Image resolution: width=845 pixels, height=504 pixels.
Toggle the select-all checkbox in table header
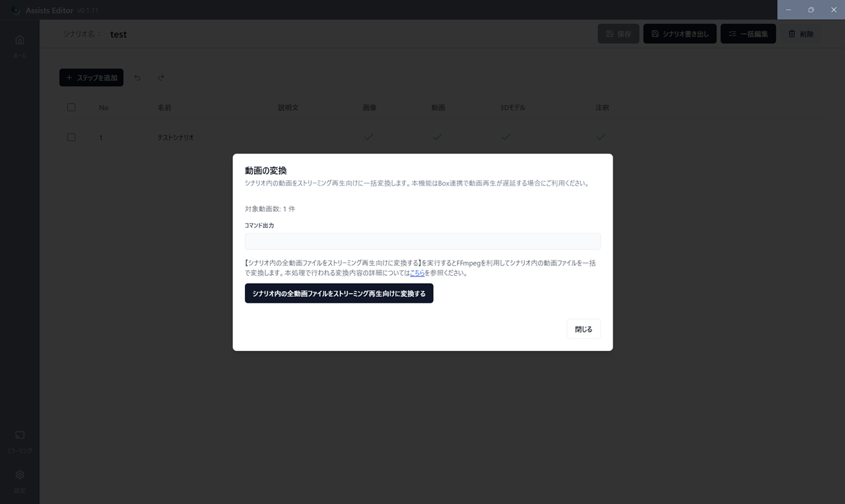71,108
